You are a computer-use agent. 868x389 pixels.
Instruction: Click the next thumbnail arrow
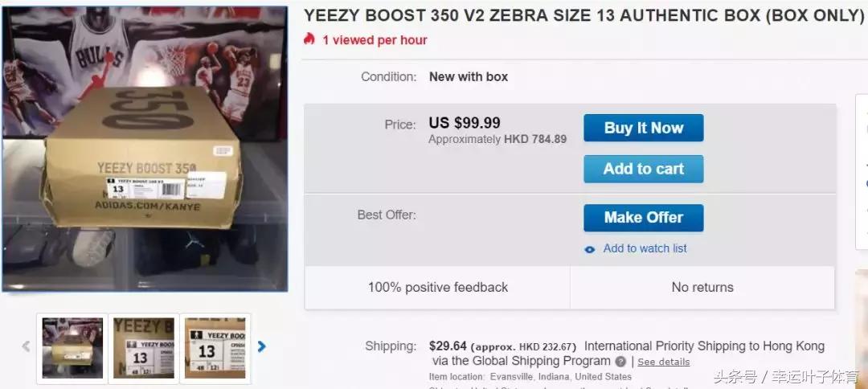pyautogui.click(x=261, y=347)
